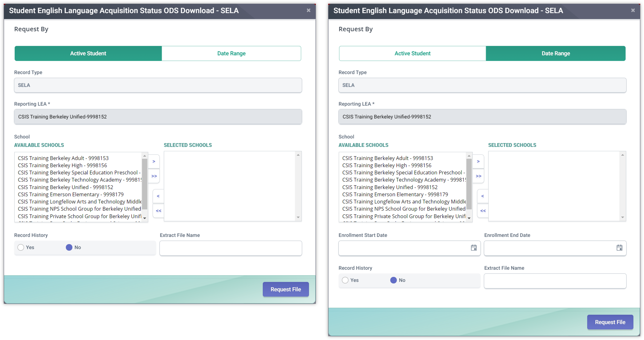This screenshot has width=644, height=340.
Task: Select Emerson Elementary in left dialog
Action: [71, 195]
